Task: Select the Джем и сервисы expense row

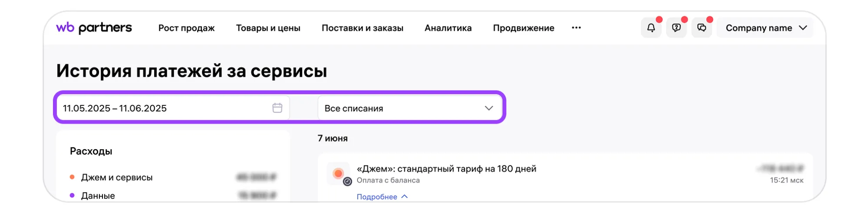Action: pos(117,177)
